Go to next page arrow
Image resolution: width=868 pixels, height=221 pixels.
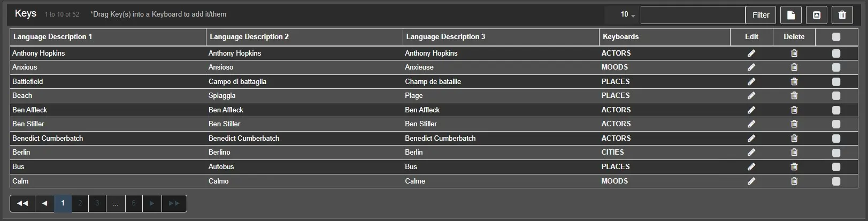[x=152, y=203]
